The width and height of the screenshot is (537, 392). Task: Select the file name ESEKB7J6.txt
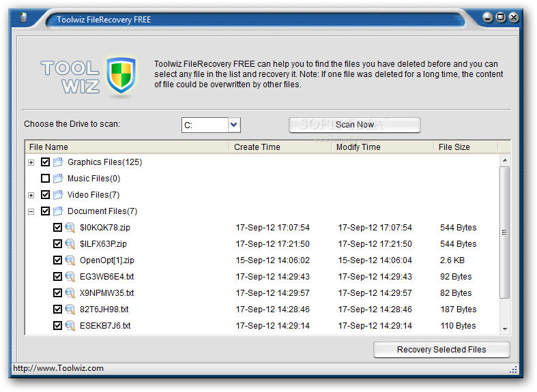105,326
